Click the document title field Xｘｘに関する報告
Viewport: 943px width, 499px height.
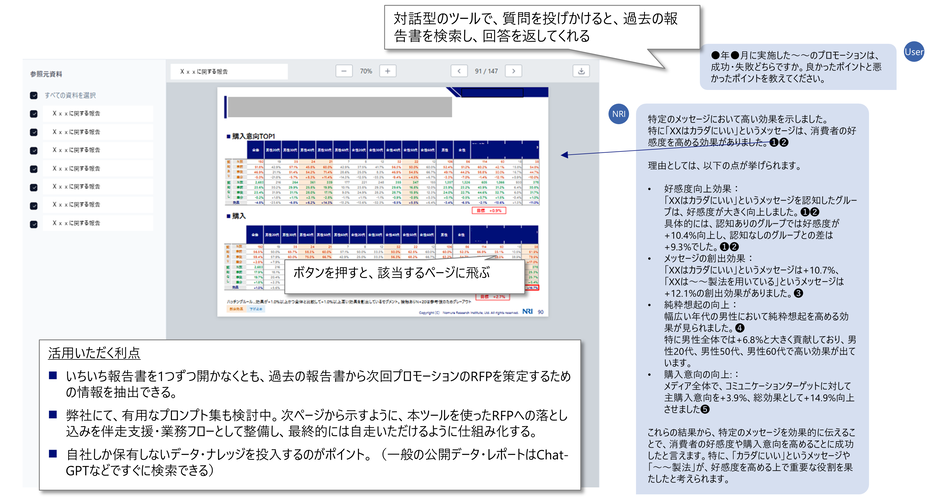coord(228,71)
